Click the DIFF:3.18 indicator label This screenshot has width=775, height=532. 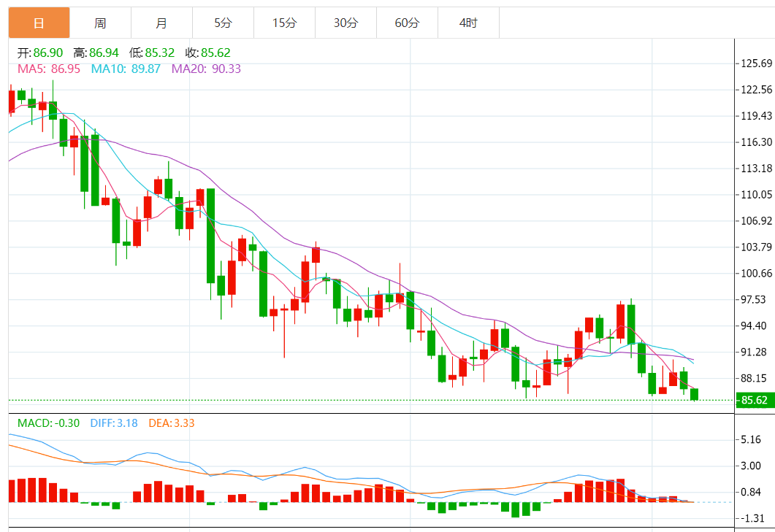click(x=114, y=423)
